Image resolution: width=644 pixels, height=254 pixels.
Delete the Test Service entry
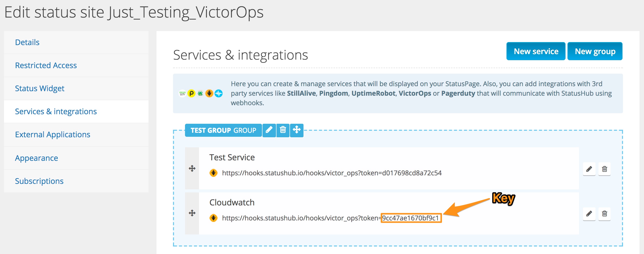[x=604, y=169]
